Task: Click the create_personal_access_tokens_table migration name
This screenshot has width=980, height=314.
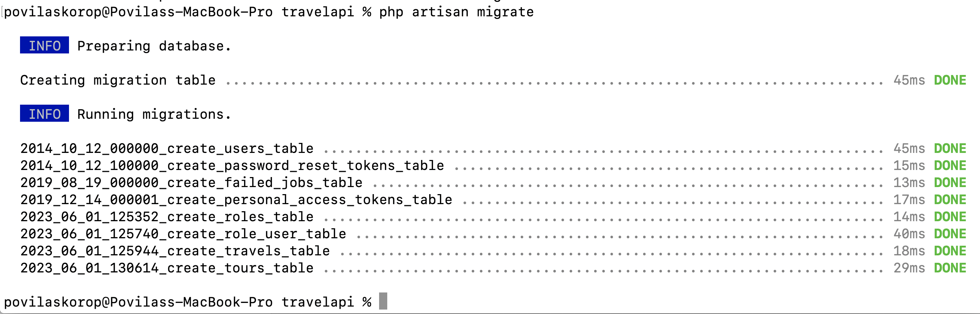Action: (236, 200)
